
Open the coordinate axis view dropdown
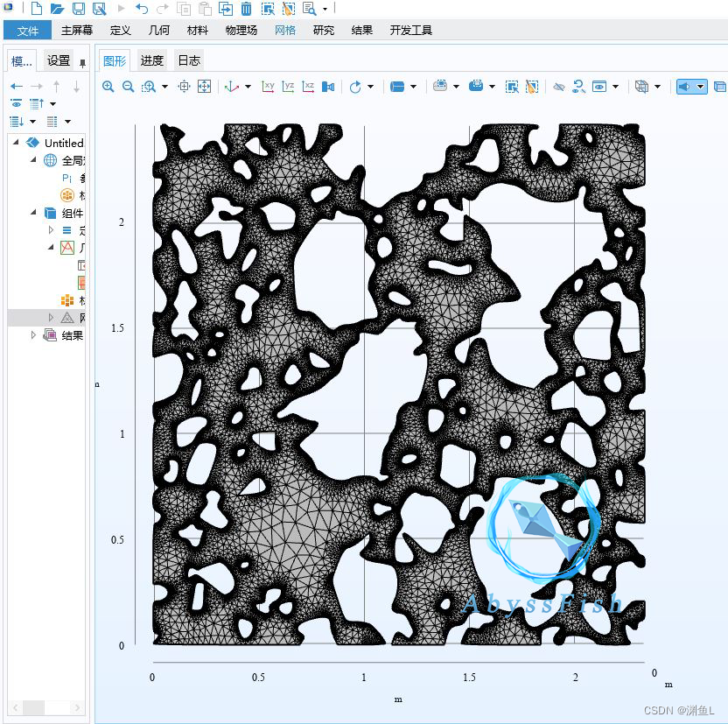click(248, 87)
